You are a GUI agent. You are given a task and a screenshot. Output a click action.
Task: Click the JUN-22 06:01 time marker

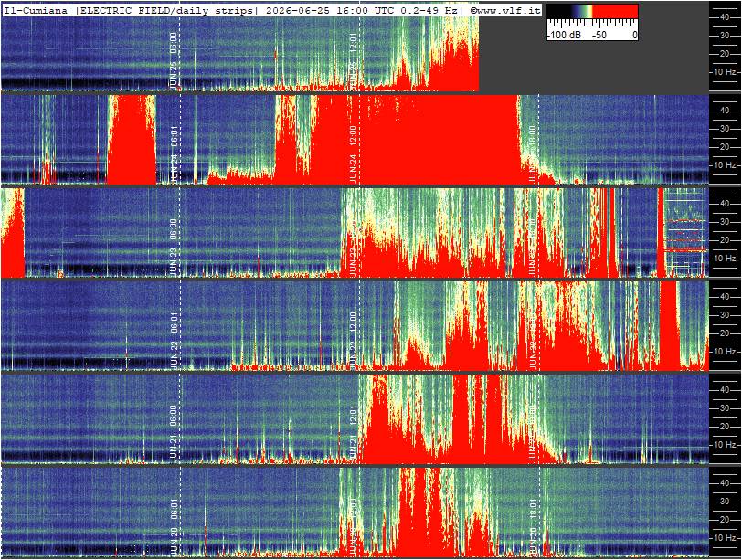click(x=174, y=341)
